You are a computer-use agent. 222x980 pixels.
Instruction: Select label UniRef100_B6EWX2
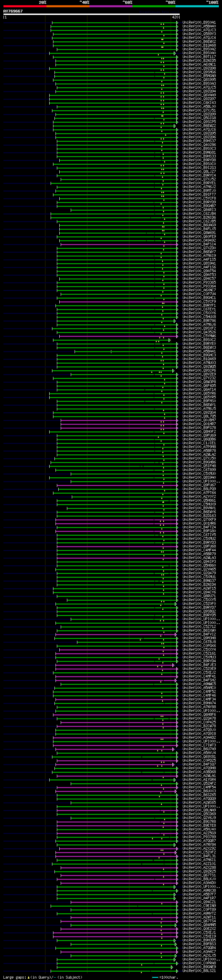[199, 41]
